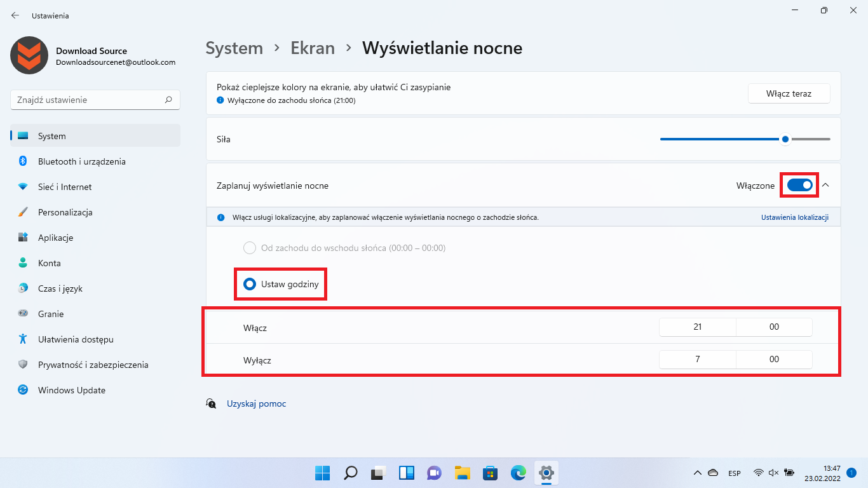Open Sieć i Internet settings page

95,187
